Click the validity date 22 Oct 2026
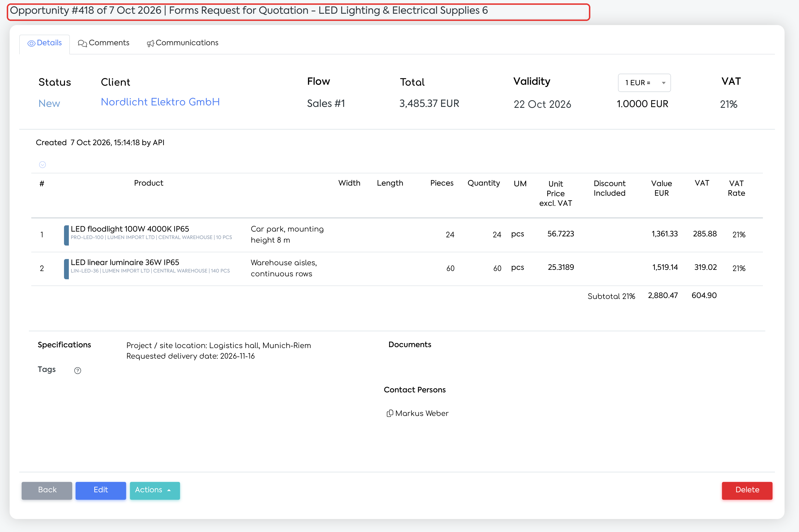This screenshot has height=532, width=799. 542,104
